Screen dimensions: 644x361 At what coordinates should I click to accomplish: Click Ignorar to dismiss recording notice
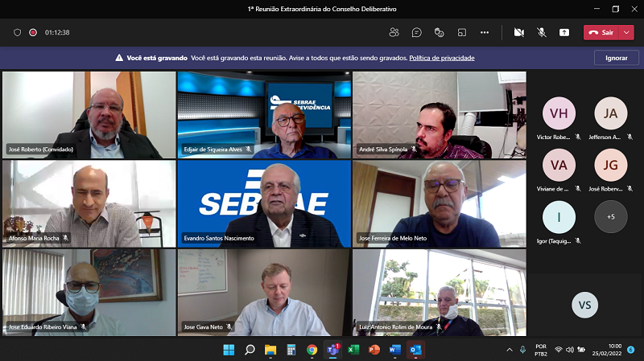616,58
